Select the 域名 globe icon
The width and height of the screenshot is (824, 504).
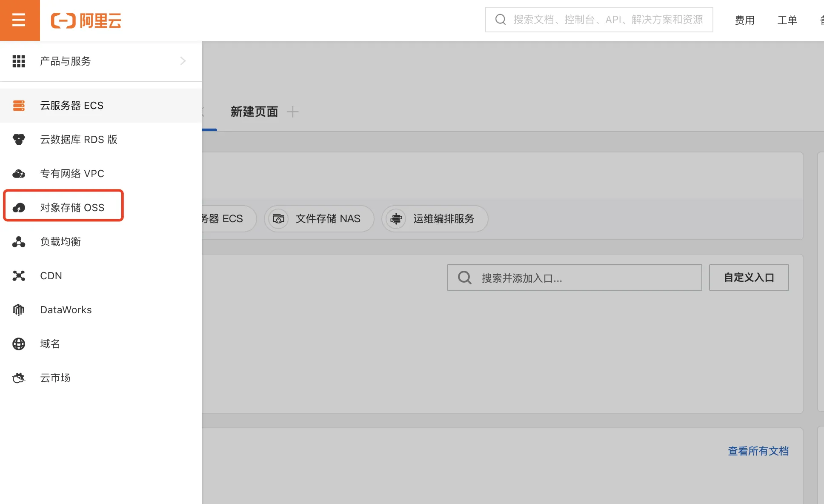click(19, 344)
